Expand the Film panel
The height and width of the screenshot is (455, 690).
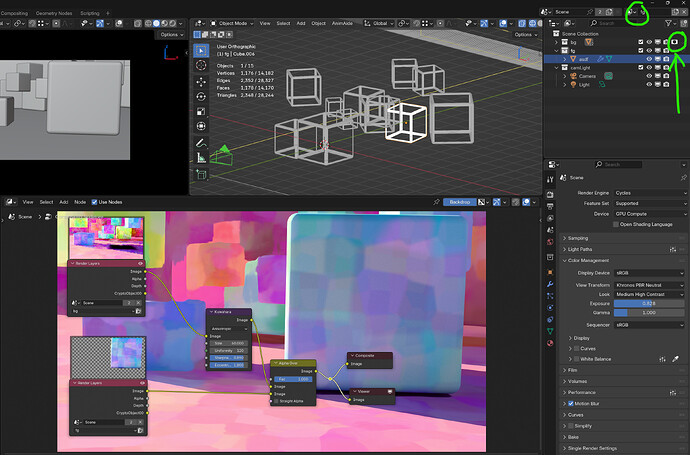coord(572,370)
